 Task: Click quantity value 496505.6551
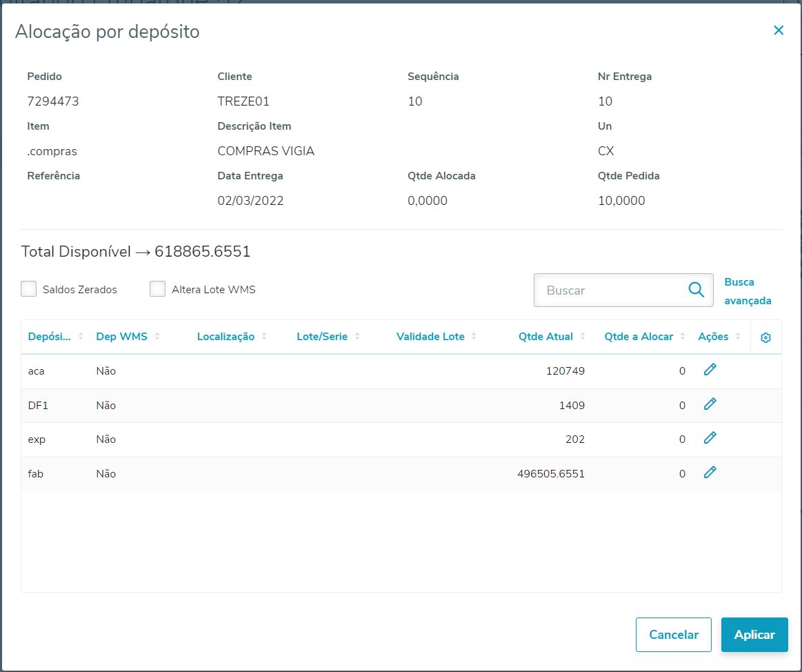coord(551,474)
